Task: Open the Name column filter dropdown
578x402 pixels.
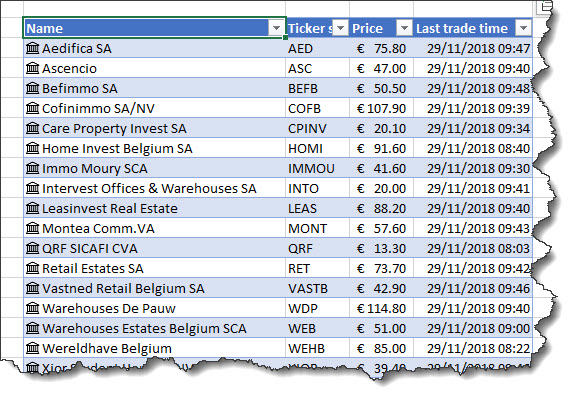Action: (276, 28)
